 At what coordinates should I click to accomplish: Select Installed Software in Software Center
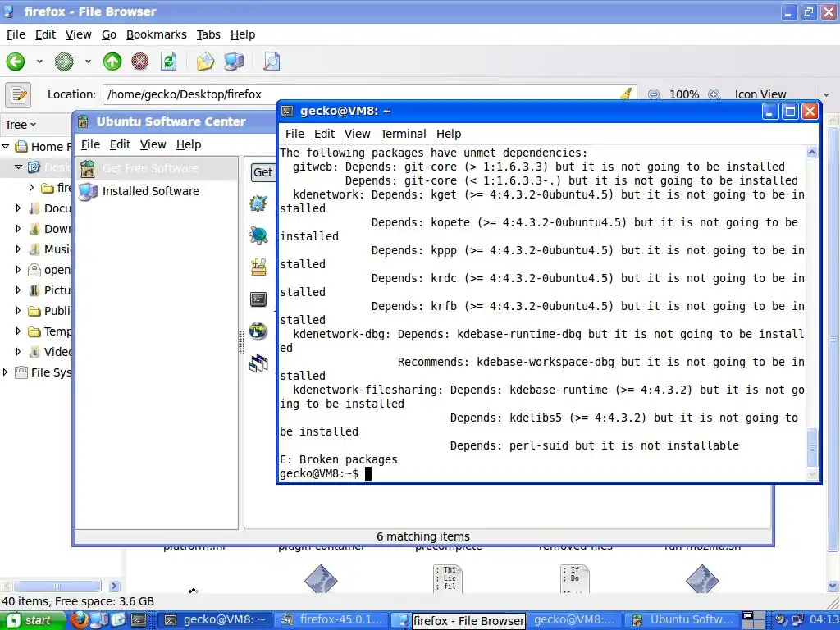[x=157, y=191]
